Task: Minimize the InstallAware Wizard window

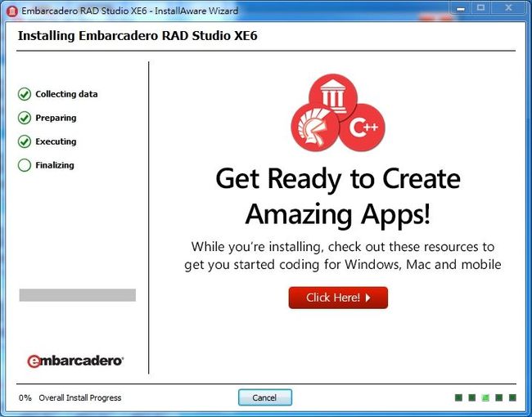Action: (x=461, y=8)
